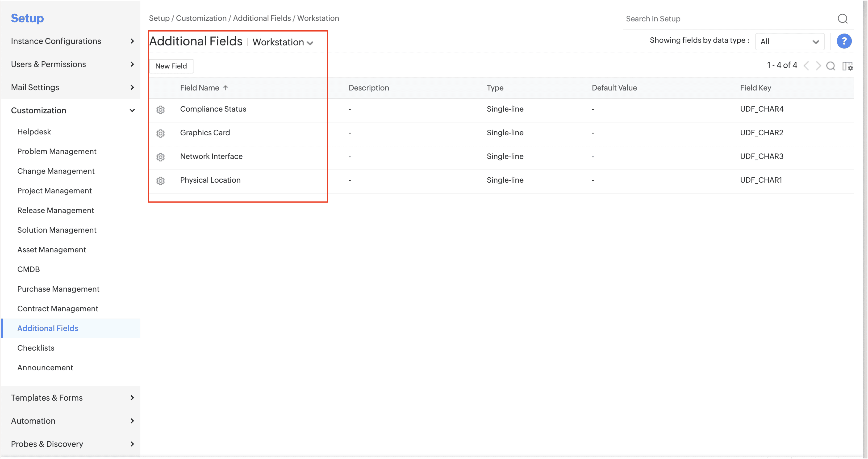
Task: Click the column chooser settings icon
Action: (847, 66)
